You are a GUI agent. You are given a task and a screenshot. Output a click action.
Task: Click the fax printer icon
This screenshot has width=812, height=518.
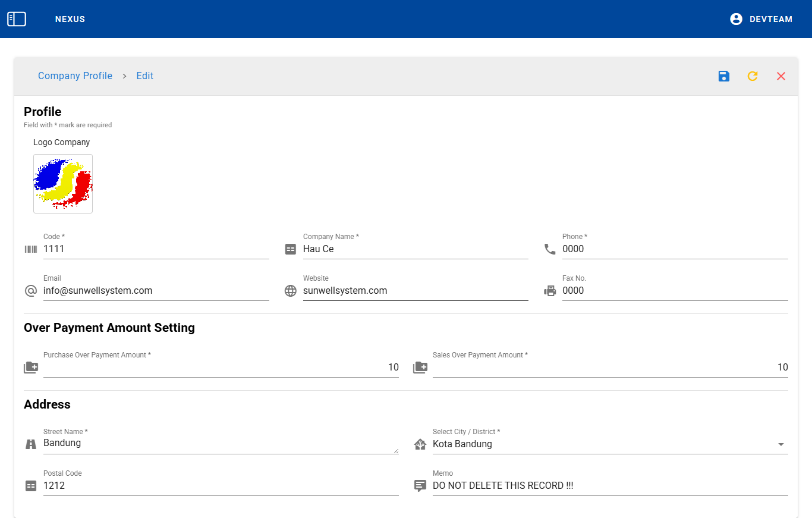tap(550, 291)
